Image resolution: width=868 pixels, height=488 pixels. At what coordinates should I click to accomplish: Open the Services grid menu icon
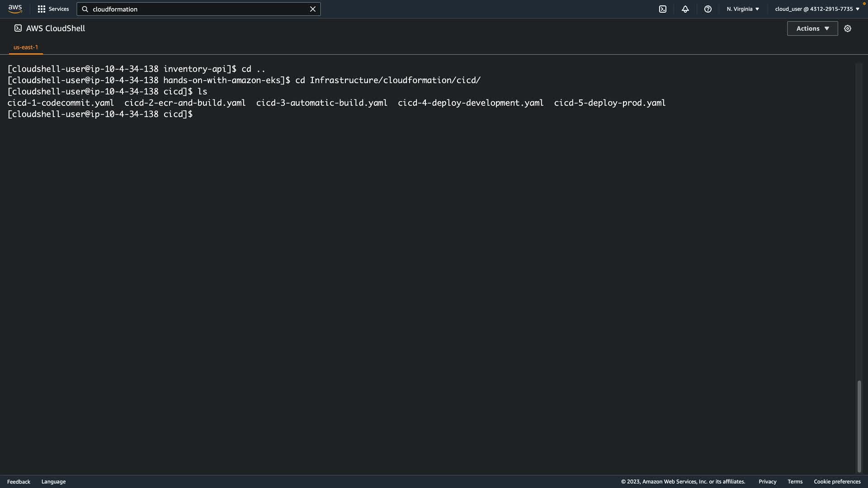click(41, 9)
